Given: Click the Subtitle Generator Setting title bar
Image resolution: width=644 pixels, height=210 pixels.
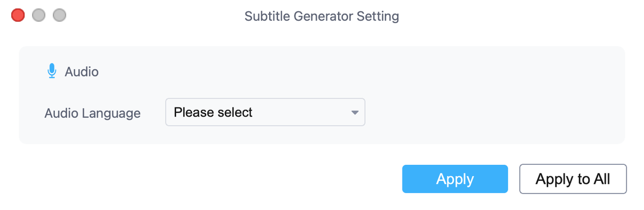Looking at the screenshot, I should [321, 16].
